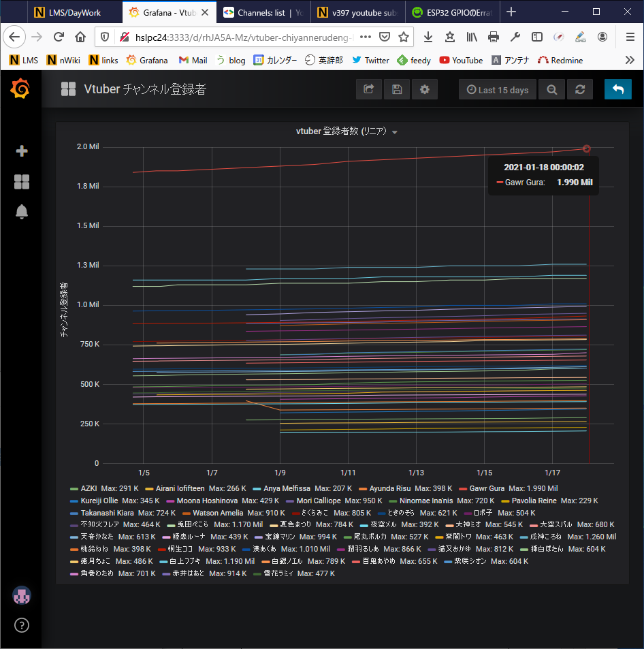Image resolution: width=644 pixels, height=649 pixels.
Task: Toggle the Watson Amelia legend series
Action: pos(218,513)
